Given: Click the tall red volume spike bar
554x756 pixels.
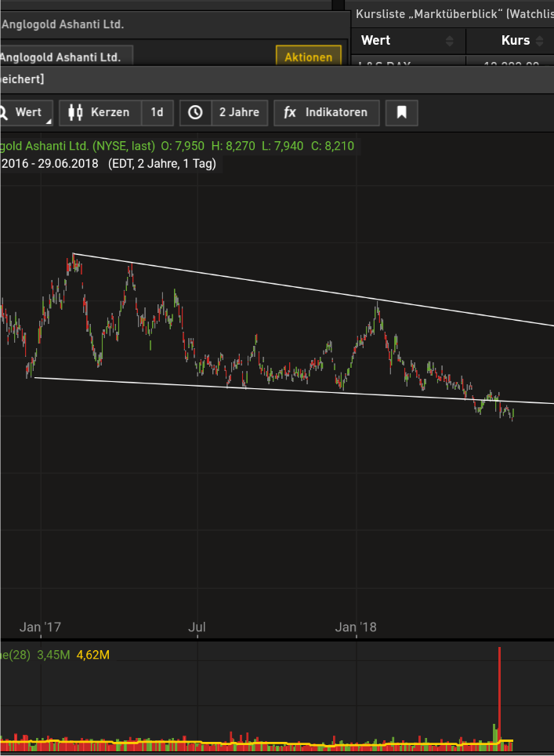Looking at the screenshot, I should pos(498,690).
